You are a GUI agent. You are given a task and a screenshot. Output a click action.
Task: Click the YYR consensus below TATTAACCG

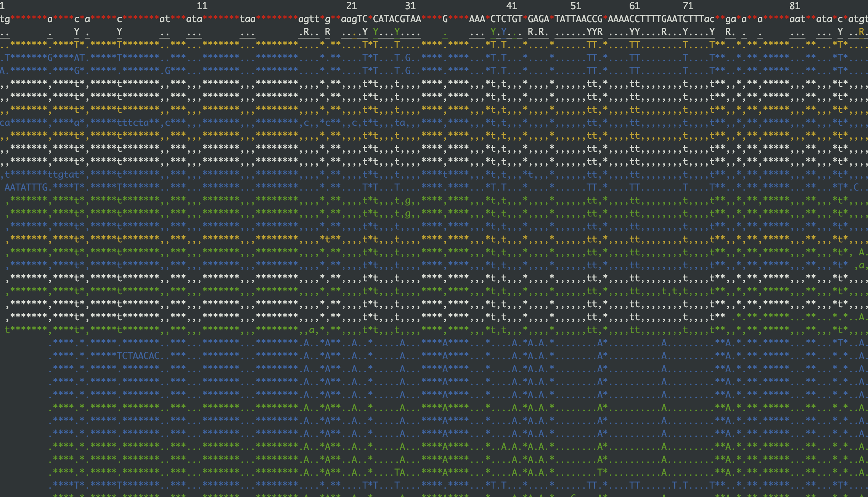click(x=595, y=32)
